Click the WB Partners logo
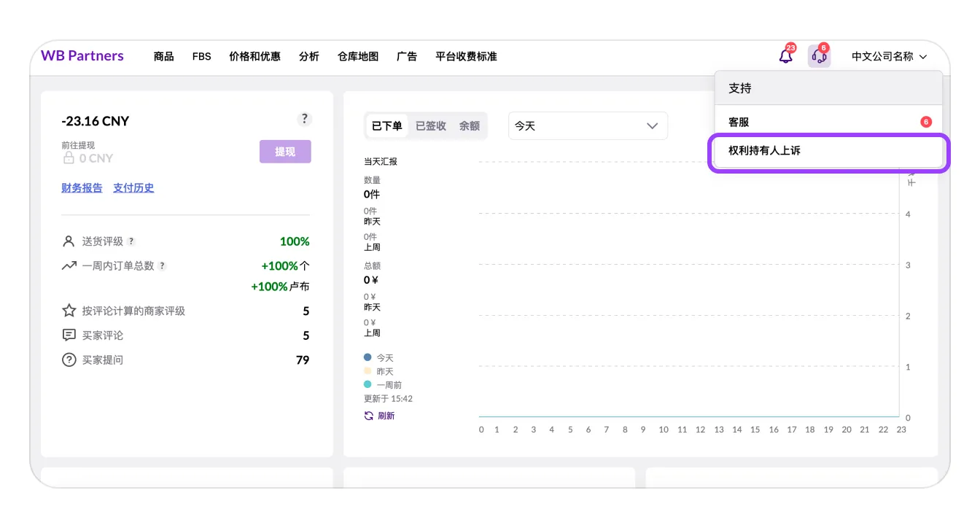The width and height of the screenshot is (980, 528). tap(82, 56)
